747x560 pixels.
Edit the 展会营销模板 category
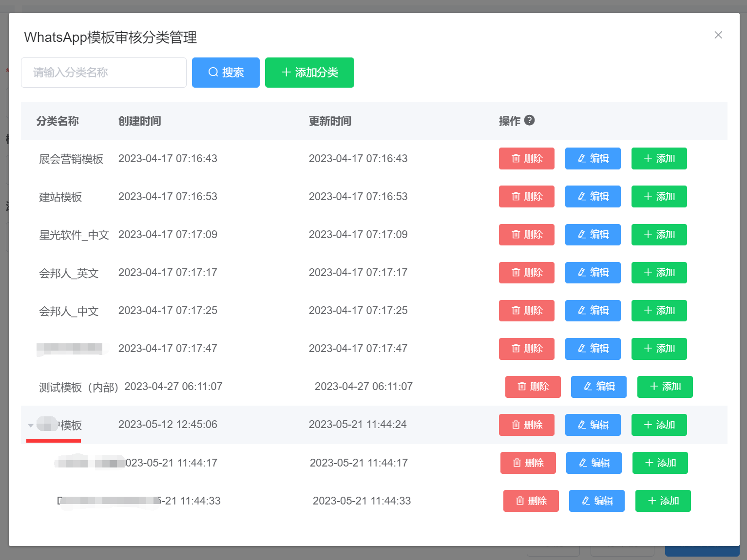coord(593,158)
